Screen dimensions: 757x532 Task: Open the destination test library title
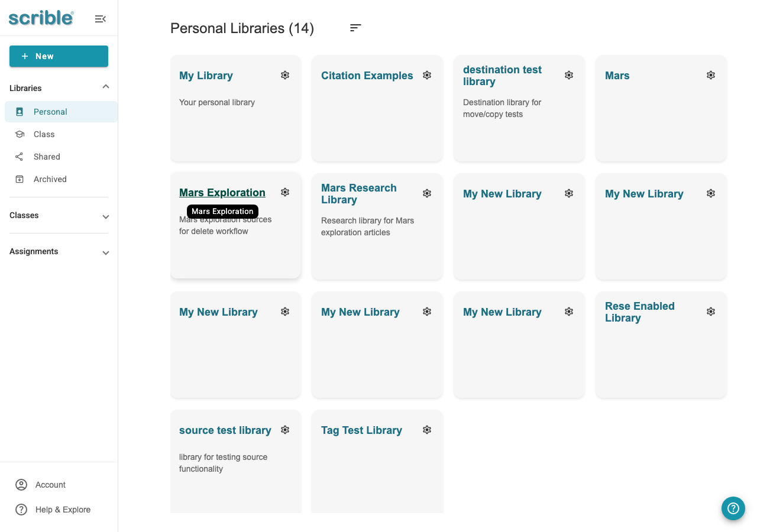point(502,76)
